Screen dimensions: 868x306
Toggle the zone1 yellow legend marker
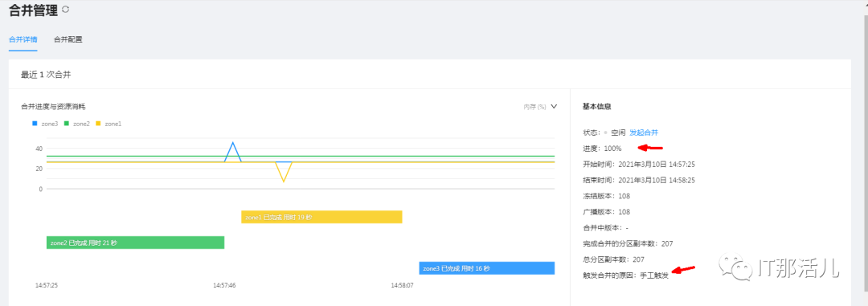click(x=99, y=124)
